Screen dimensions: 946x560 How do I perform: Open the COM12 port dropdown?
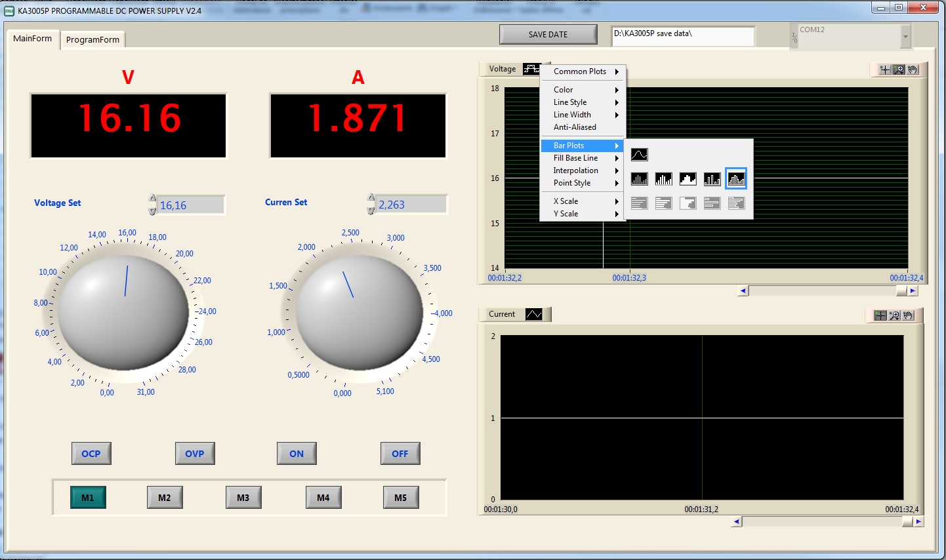(905, 37)
